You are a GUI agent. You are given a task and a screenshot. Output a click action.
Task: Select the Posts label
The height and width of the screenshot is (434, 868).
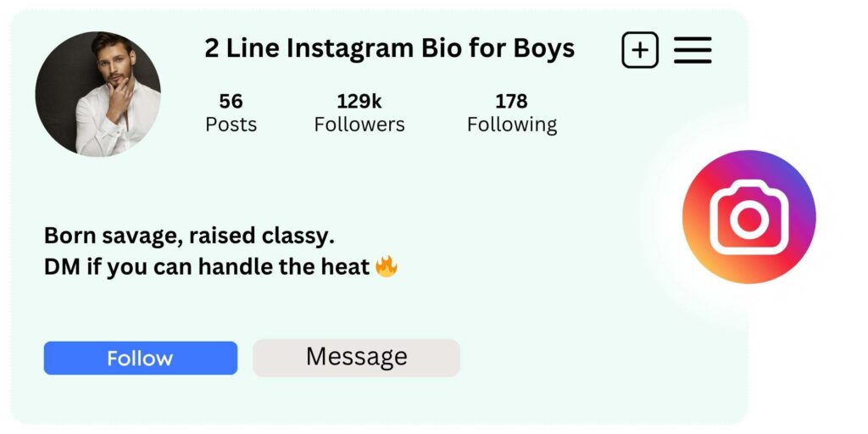tap(231, 125)
